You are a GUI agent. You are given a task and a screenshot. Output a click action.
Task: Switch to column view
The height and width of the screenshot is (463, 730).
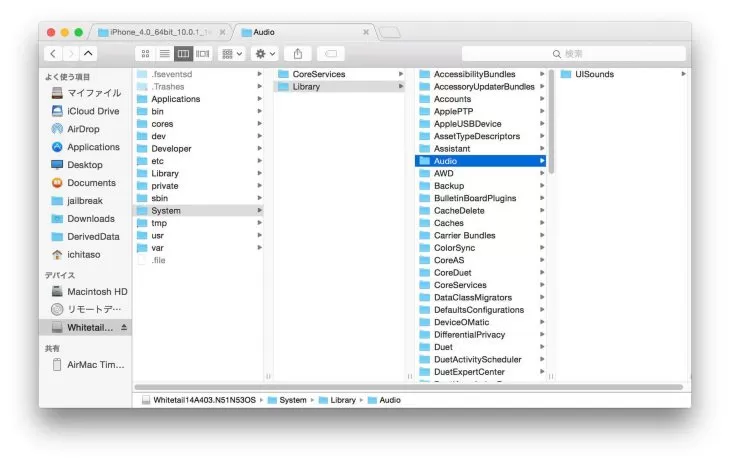point(183,54)
